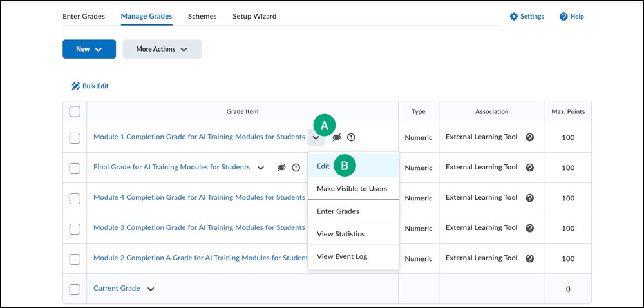Click exclamation alert icon on Final Grade row
Image resolution: width=644 pixels, height=308 pixels.
tap(296, 168)
